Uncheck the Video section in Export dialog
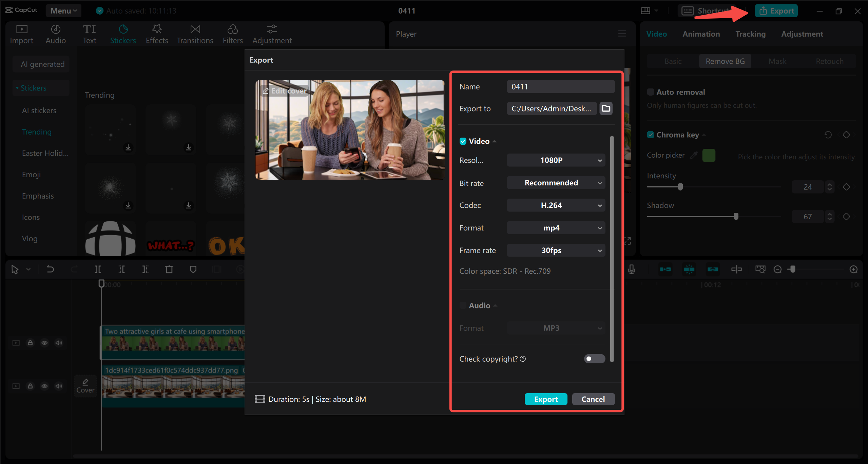This screenshot has height=464, width=868. (463, 141)
